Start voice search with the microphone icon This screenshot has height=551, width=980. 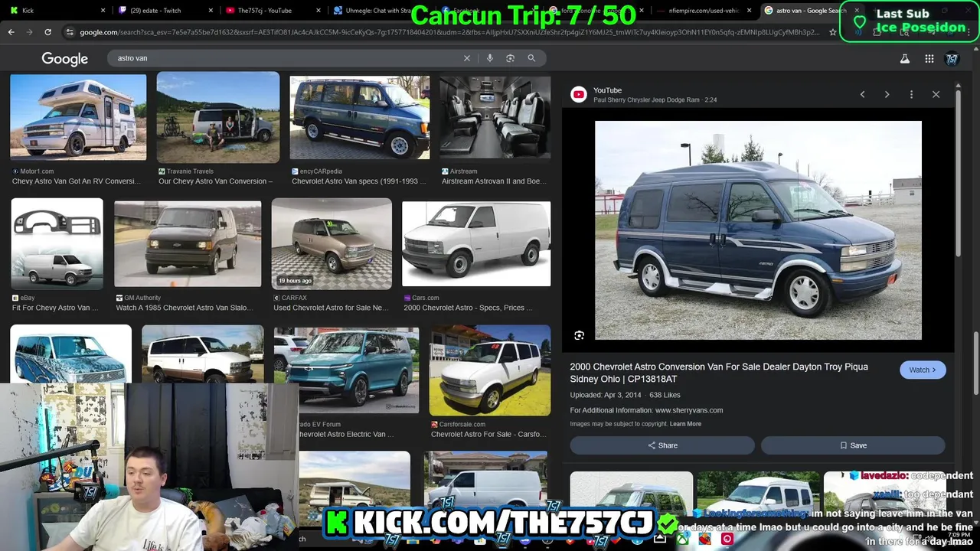click(x=490, y=58)
